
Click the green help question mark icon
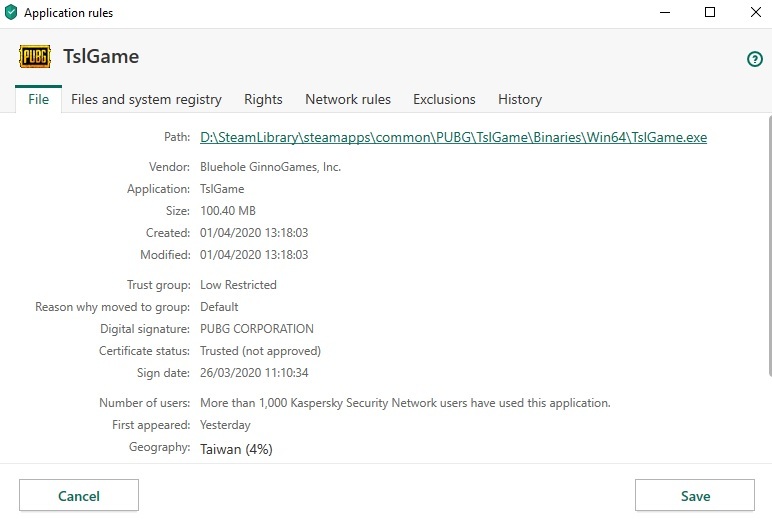[754, 59]
